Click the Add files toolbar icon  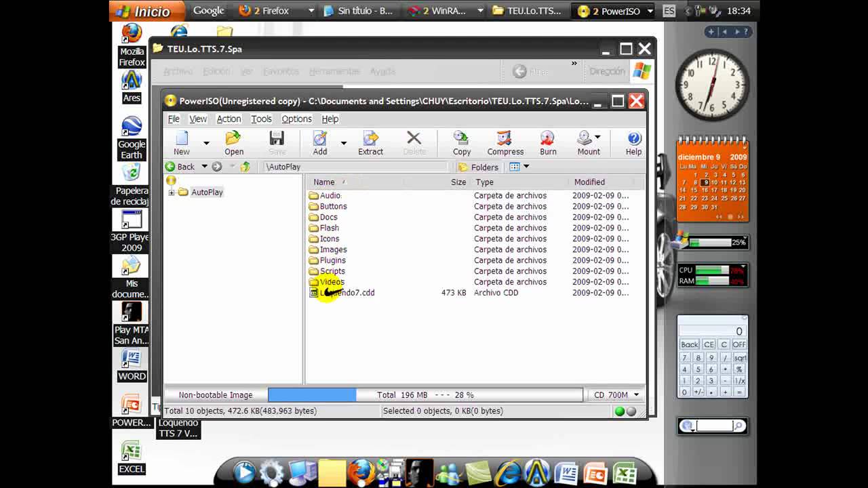(x=320, y=143)
